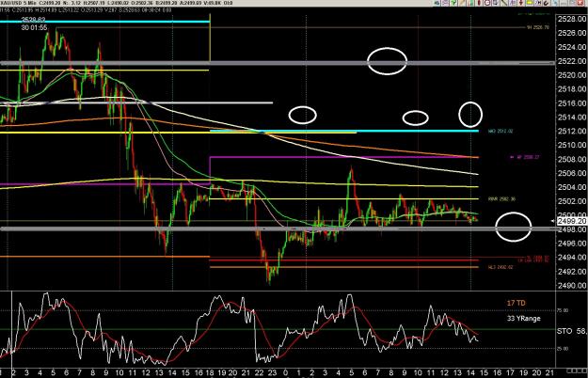
Task: Click the orange line label near 2492
Action: tap(501, 267)
